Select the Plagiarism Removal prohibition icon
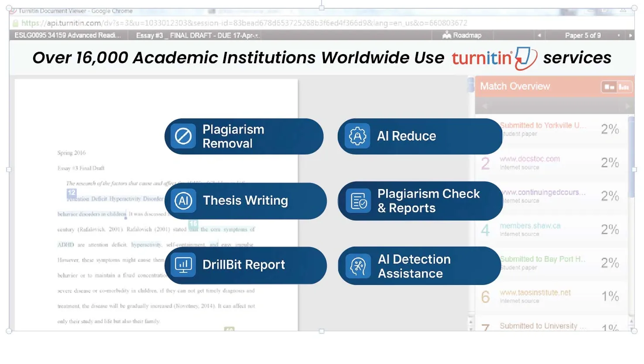The height and width of the screenshot is (364, 644). pyautogui.click(x=183, y=136)
